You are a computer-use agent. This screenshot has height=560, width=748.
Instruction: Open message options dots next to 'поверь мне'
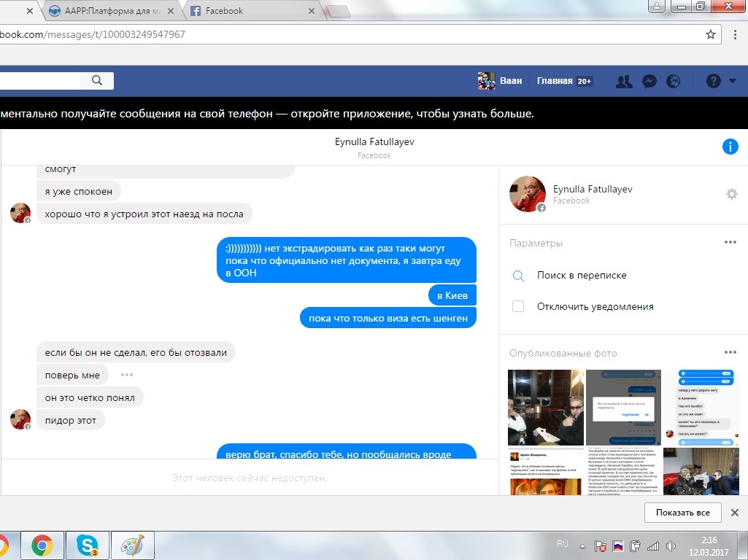[x=127, y=375]
